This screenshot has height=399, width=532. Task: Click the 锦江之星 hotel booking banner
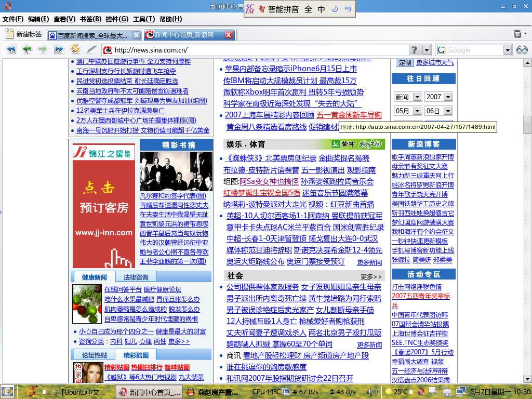(x=104, y=206)
